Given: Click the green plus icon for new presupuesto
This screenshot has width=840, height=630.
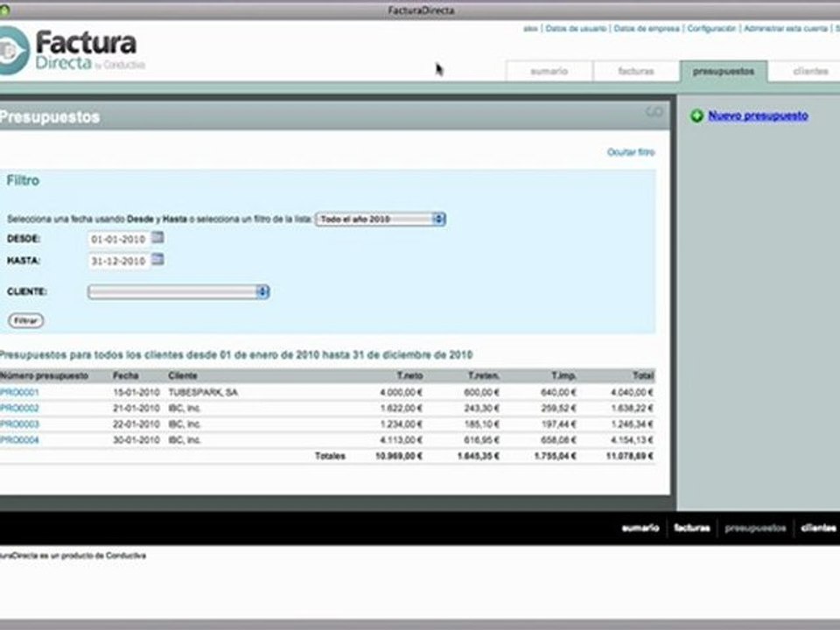Looking at the screenshot, I should pos(696,115).
